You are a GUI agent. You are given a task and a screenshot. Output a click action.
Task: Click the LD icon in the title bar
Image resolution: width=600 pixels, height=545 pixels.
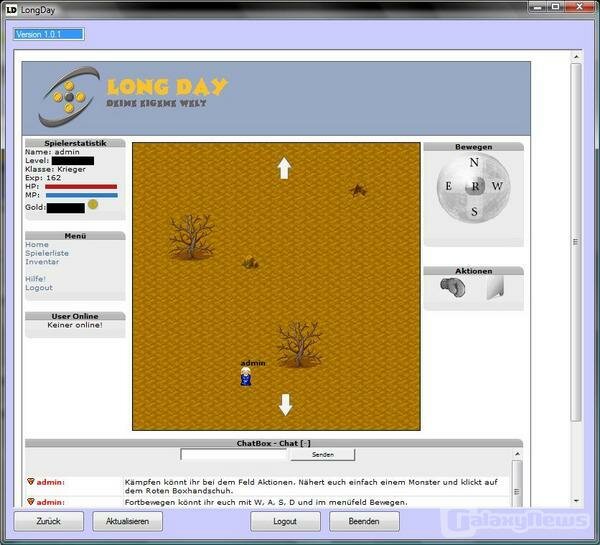click(11, 10)
